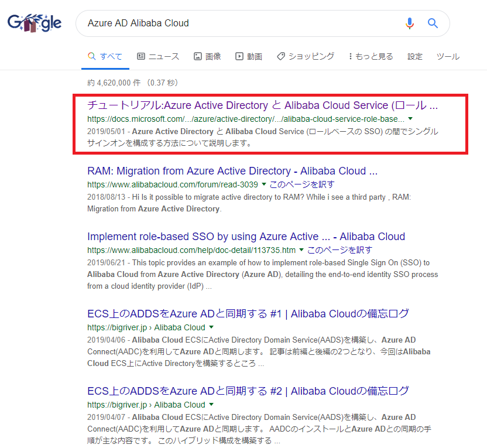487x448 pixels.
Task: Open the チュートリアル:Azure Active Directory result
Action: point(262,105)
